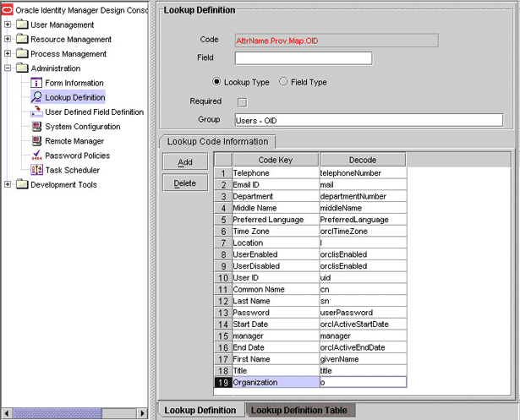Click the Organization code key cell
The width and height of the screenshot is (520, 420).
coord(276,382)
